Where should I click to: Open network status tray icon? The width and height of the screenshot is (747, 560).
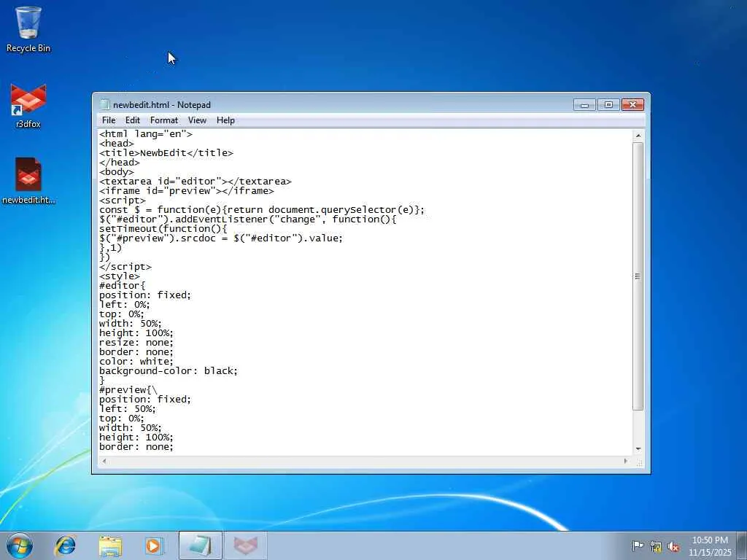tap(656, 547)
